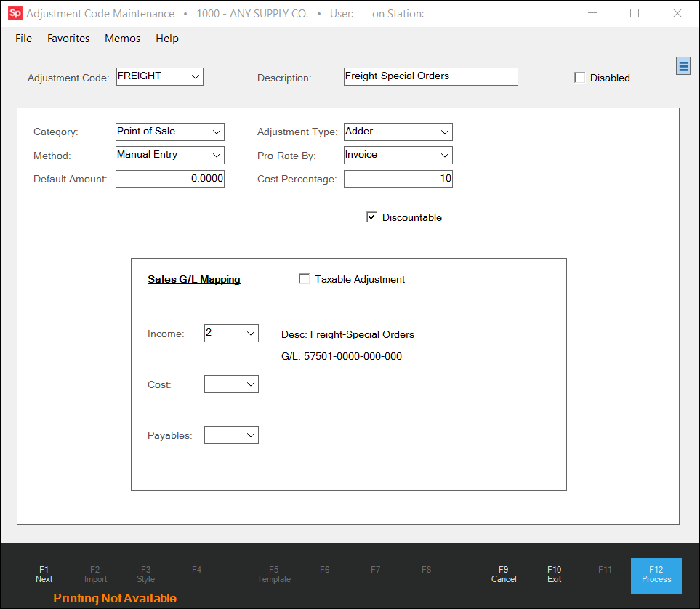Click the Desc: Freight-Special Orders text
The image size is (700, 609).
click(347, 334)
